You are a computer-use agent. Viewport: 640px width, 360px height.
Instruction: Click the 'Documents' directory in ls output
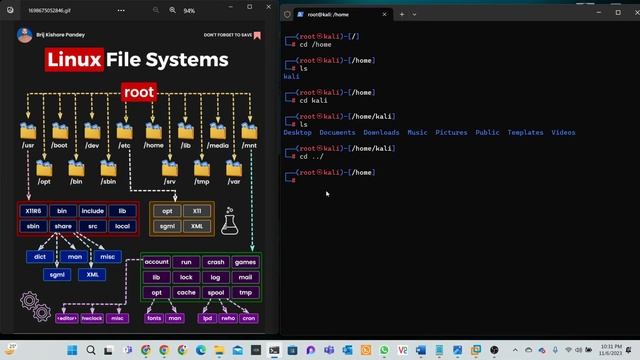tap(337, 132)
